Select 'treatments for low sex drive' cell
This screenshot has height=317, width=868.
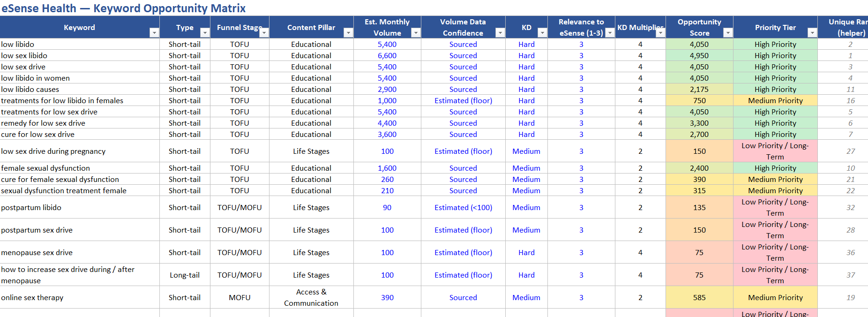(x=80, y=112)
